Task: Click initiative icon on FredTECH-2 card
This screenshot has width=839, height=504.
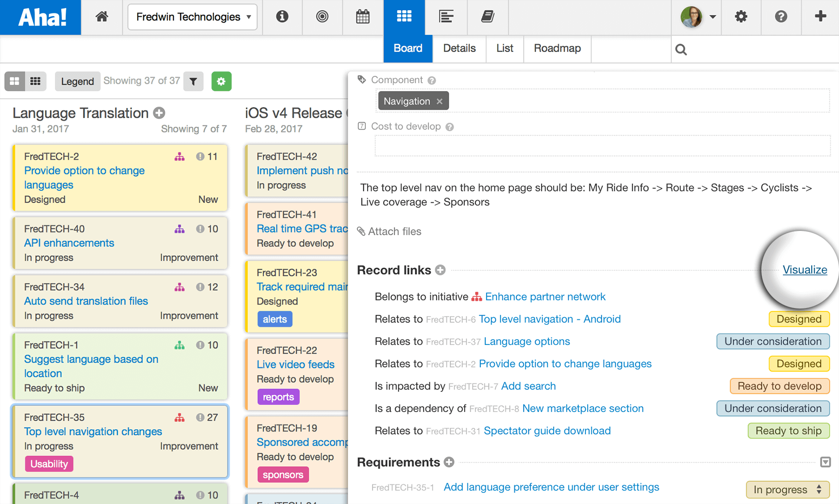Action: click(x=179, y=157)
